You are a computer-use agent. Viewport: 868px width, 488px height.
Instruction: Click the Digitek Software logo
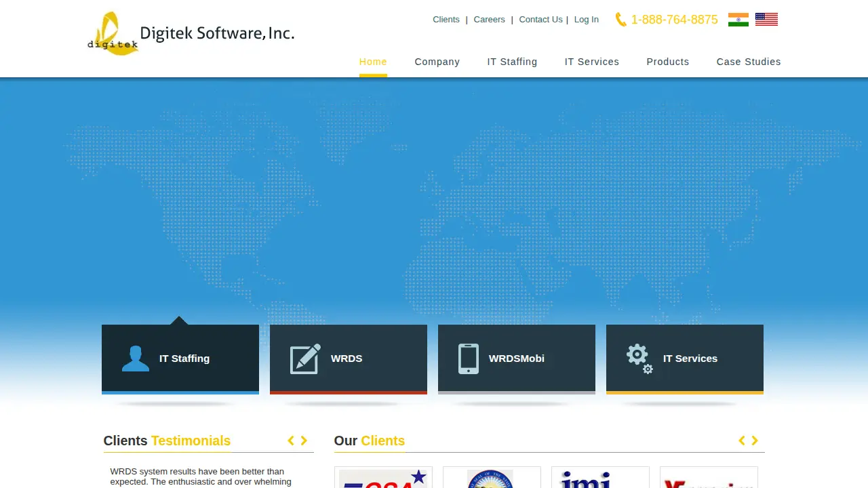point(191,34)
